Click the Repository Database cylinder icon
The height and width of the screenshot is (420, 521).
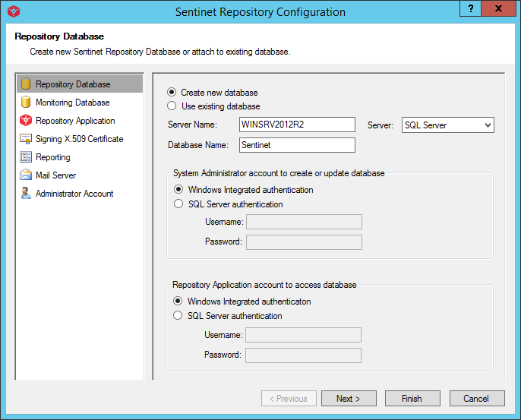[x=26, y=84]
